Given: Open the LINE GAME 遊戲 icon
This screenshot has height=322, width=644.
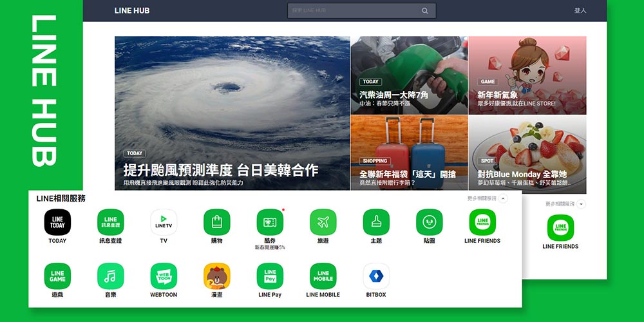Looking at the screenshot, I should click(x=57, y=276).
